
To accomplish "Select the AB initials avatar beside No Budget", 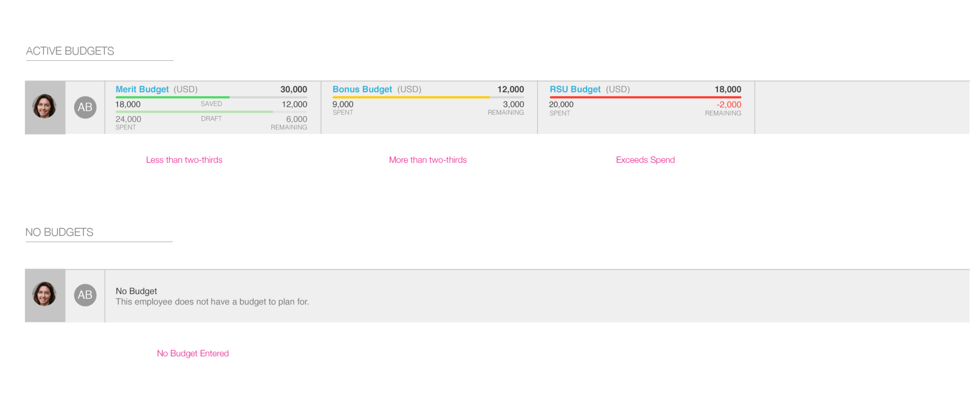I will (x=85, y=295).
